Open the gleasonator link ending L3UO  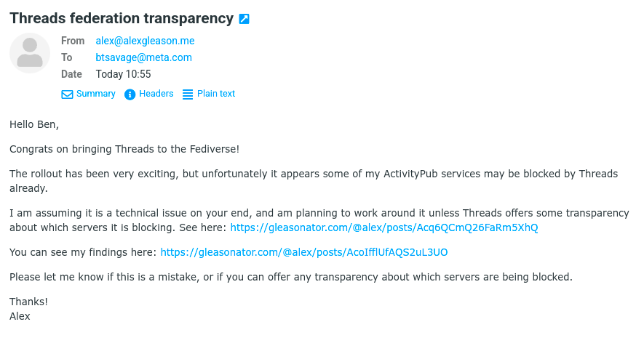point(303,252)
